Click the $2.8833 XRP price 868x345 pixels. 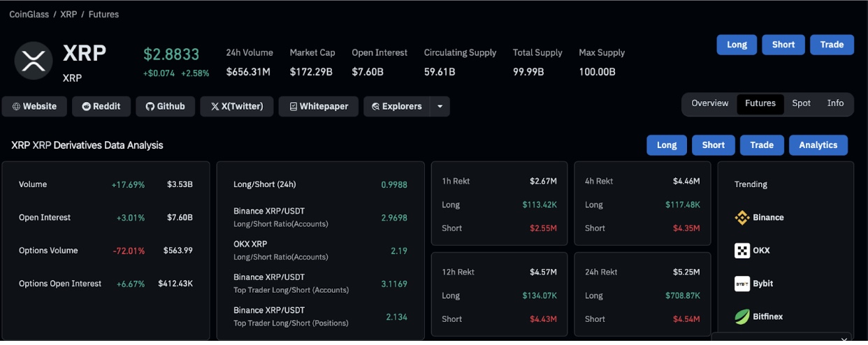(x=171, y=54)
